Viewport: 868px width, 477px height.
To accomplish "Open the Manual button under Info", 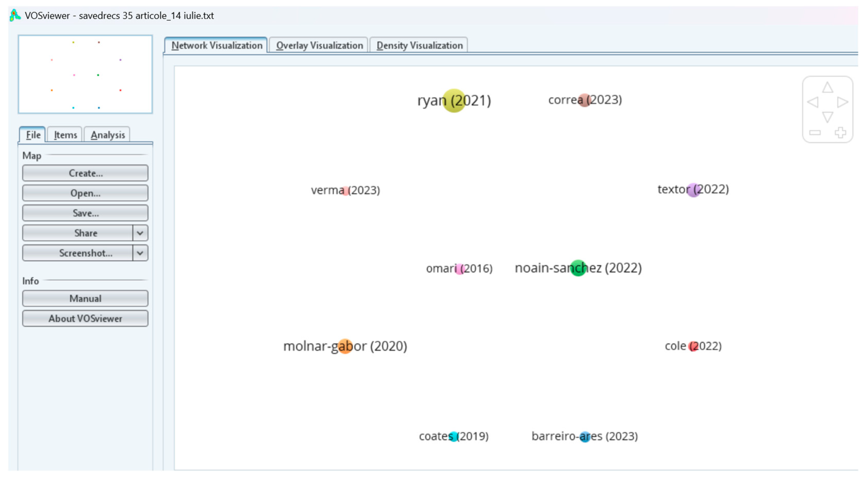I will click(85, 298).
